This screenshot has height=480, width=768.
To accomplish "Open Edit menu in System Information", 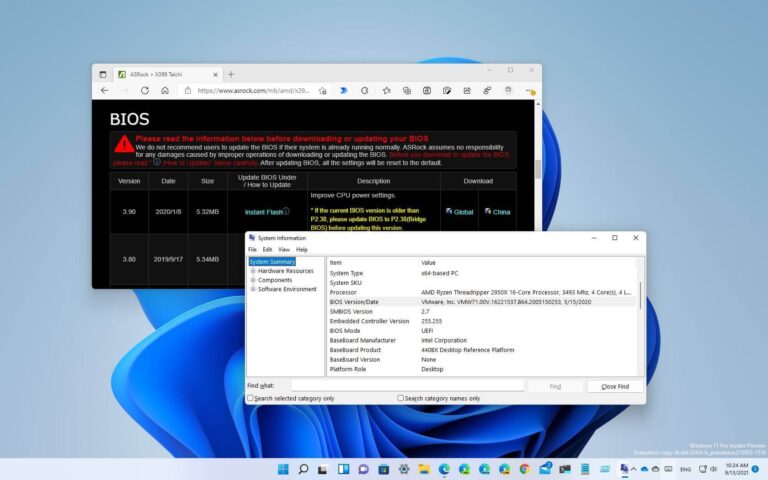I will tap(267, 249).
